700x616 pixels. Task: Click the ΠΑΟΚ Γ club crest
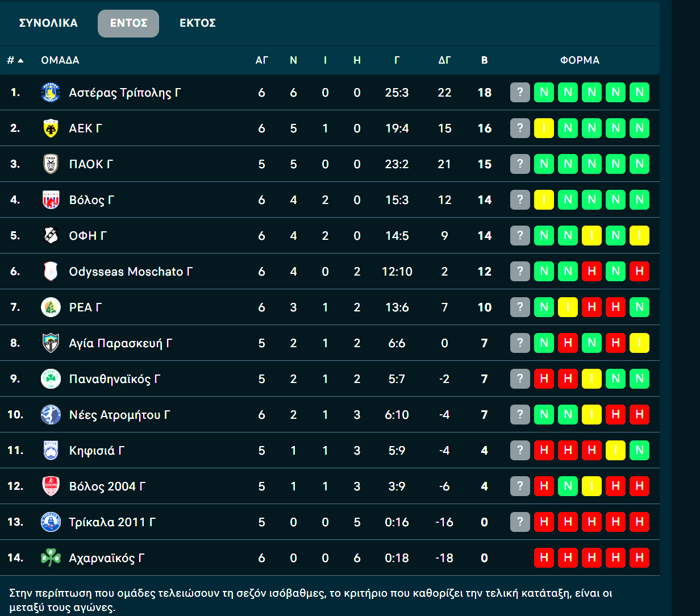click(51, 164)
